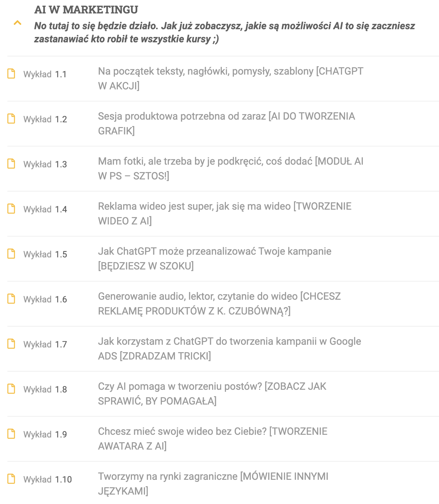Click the document icon for Wykład 1.3
Image resolution: width=439 pixels, height=504 pixels.
(x=11, y=164)
